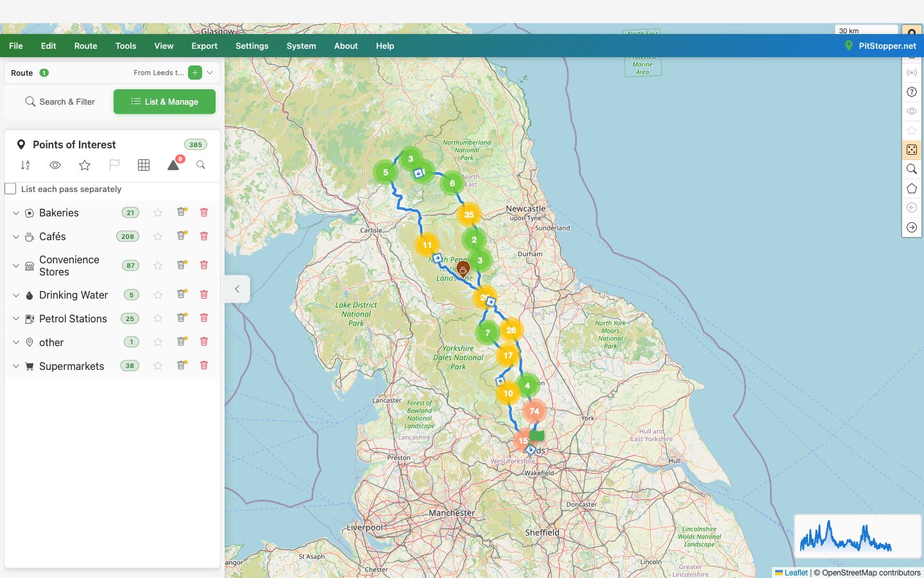
Task: Click starred trash icon for other
Action: (x=182, y=342)
